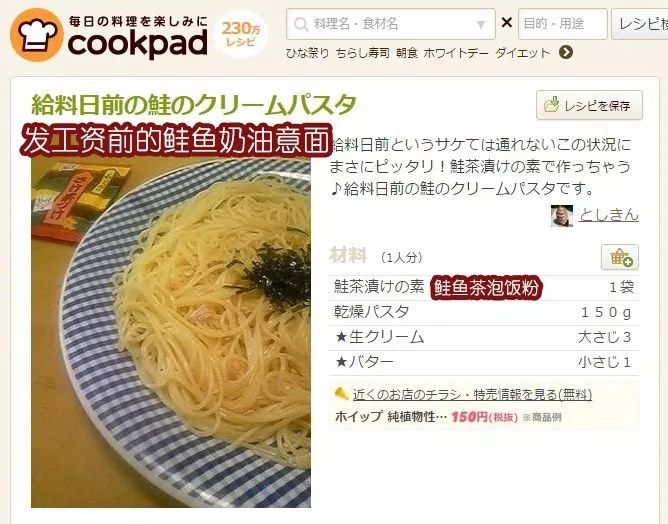Focus the 目的・用途 input field

[x=562, y=24]
